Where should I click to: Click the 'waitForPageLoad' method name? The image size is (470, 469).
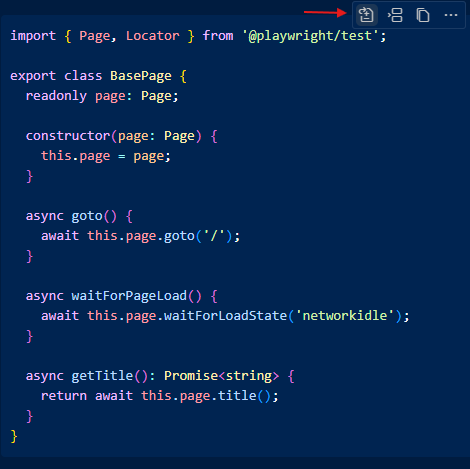point(129,296)
